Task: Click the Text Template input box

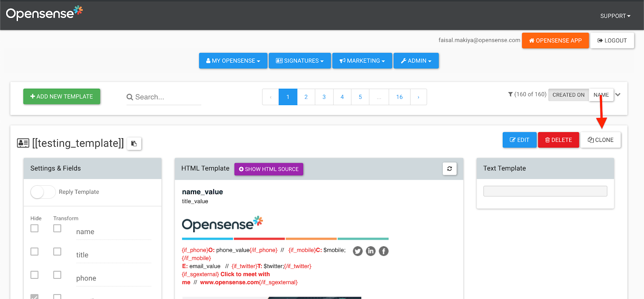Action: click(545, 191)
